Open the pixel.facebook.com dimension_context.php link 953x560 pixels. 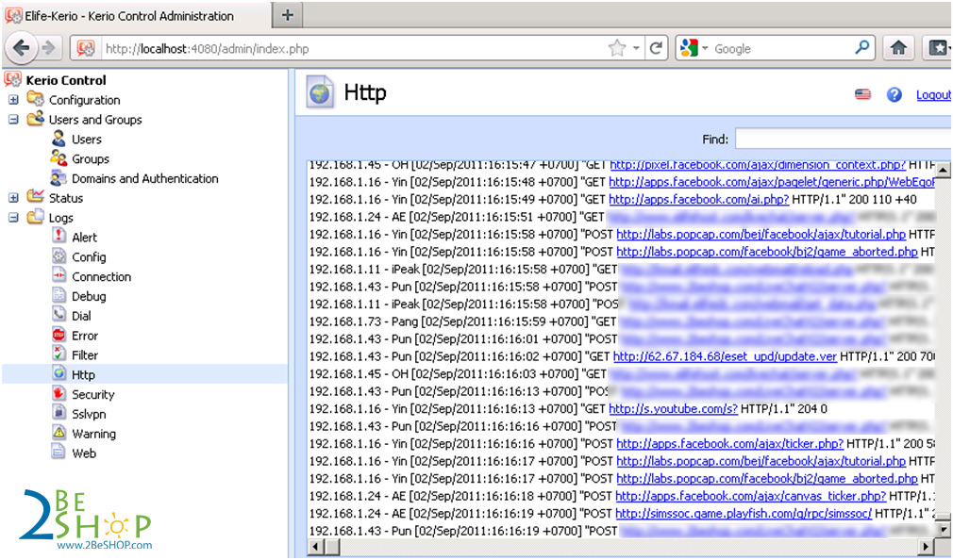758,165
